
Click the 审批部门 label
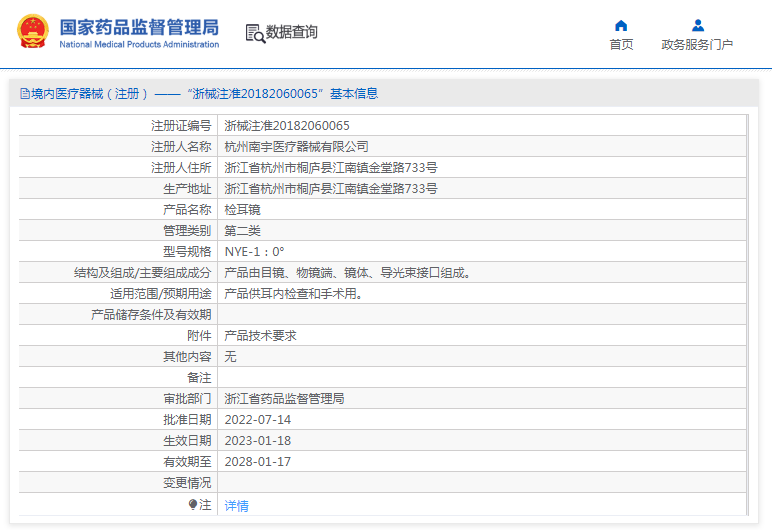coord(187,398)
